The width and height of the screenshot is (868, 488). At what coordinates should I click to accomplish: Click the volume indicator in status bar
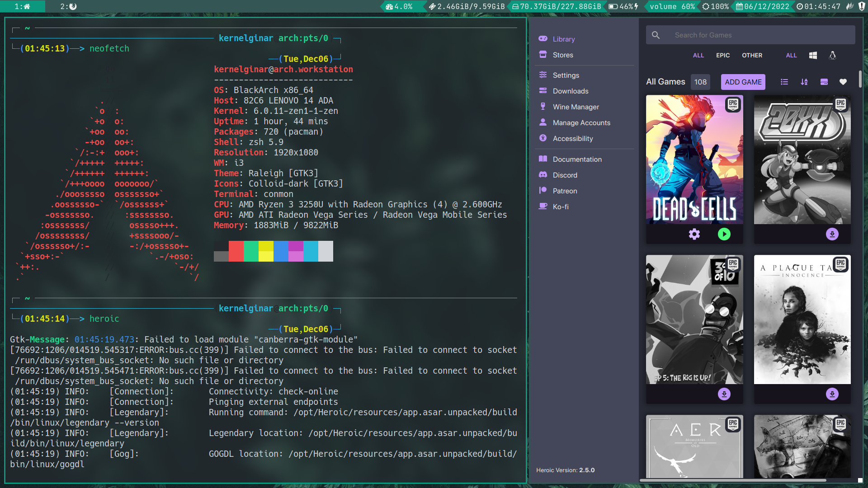pyautogui.click(x=672, y=6)
